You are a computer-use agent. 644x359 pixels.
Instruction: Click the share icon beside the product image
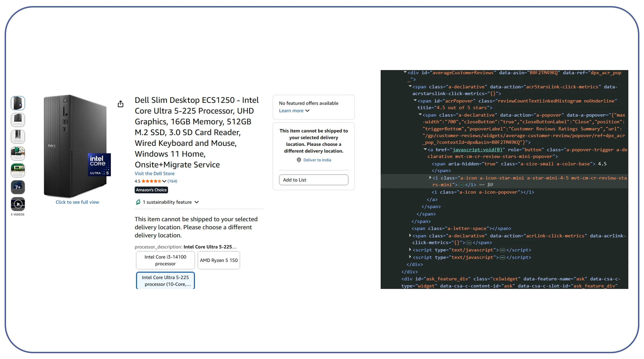[x=121, y=104]
